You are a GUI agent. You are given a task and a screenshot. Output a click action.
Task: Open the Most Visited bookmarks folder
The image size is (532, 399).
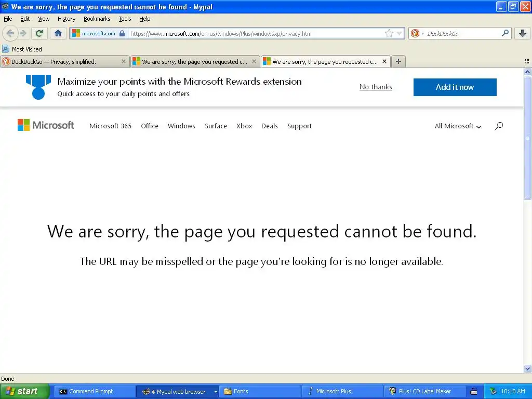(22, 49)
